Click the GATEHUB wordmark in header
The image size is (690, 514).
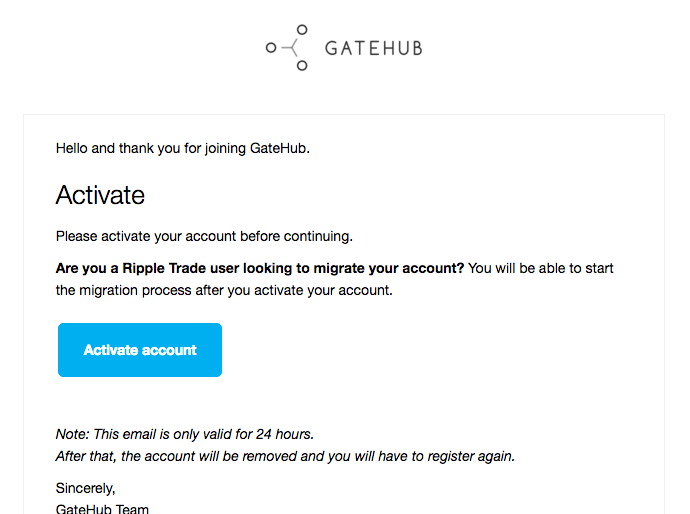pos(373,48)
